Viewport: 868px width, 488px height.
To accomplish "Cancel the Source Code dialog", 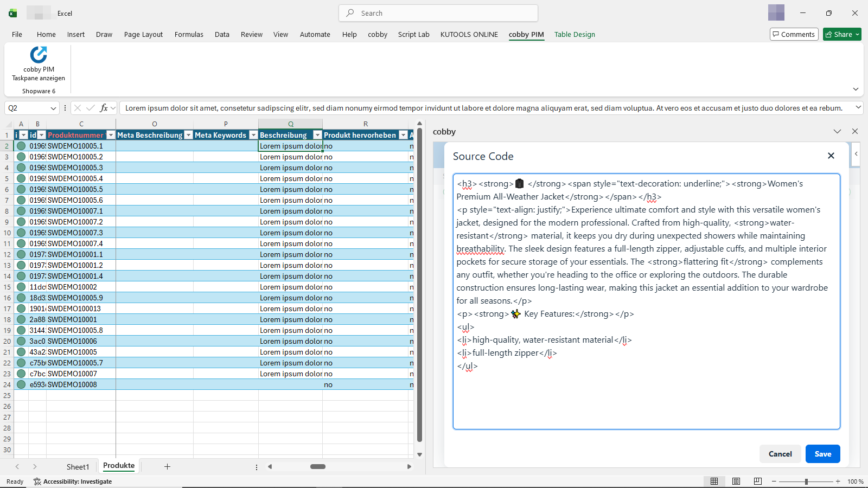I will coord(780,454).
